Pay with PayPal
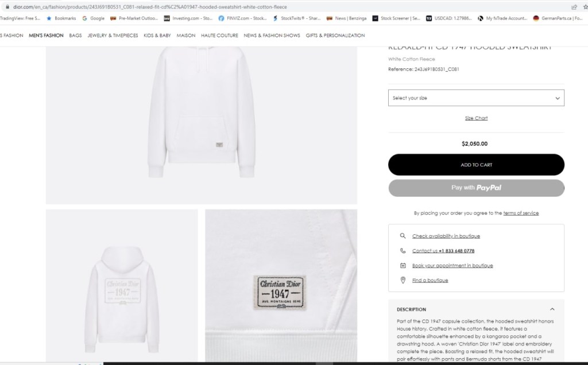 (x=476, y=188)
